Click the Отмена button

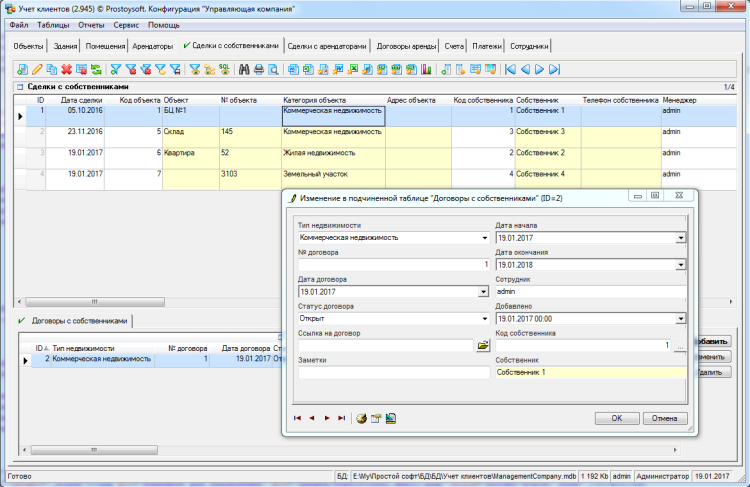tap(665, 418)
